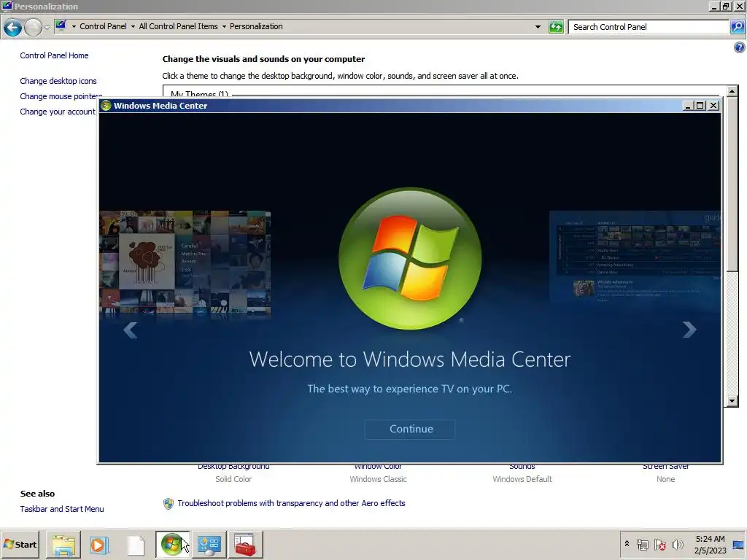The height and width of the screenshot is (560, 747).
Task: Expand the root breadcrumb arrow before Control Panel
Action: [x=74, y=27]
